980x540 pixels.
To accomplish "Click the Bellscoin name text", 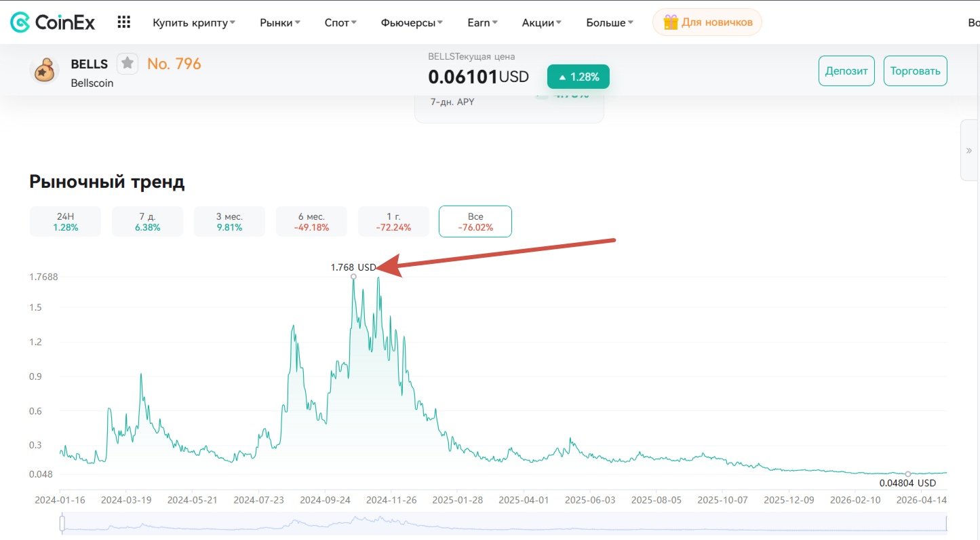I will point(92,83).
